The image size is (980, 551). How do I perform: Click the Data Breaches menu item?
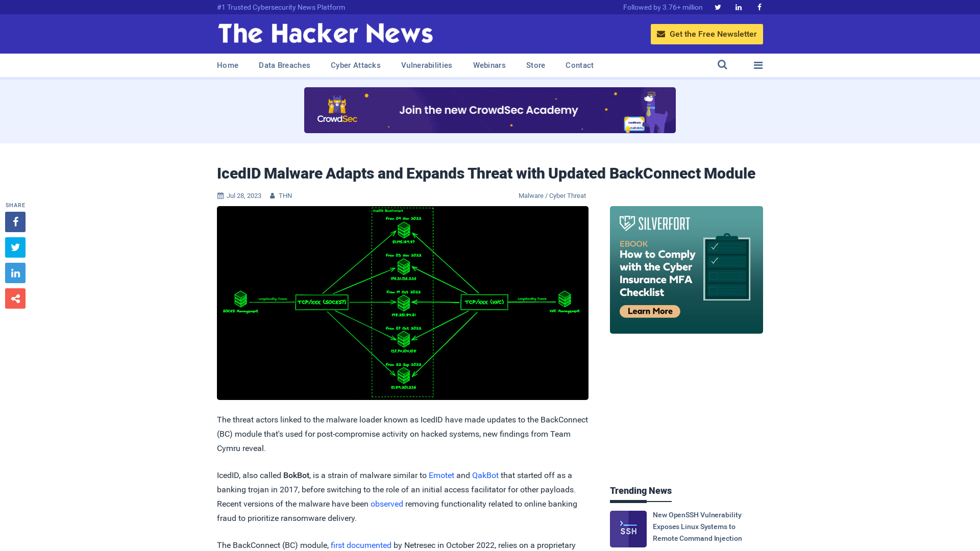click(284, 65)
